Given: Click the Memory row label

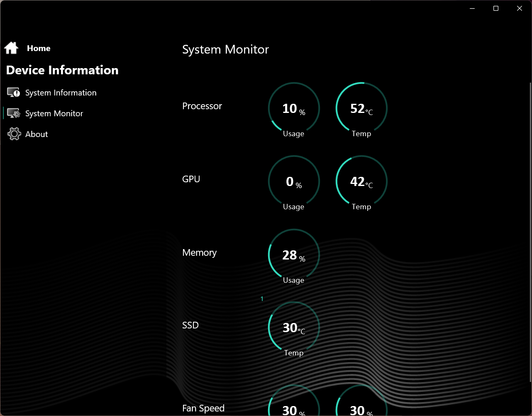Looking at the screenshot, I should (x=200, y=253).
